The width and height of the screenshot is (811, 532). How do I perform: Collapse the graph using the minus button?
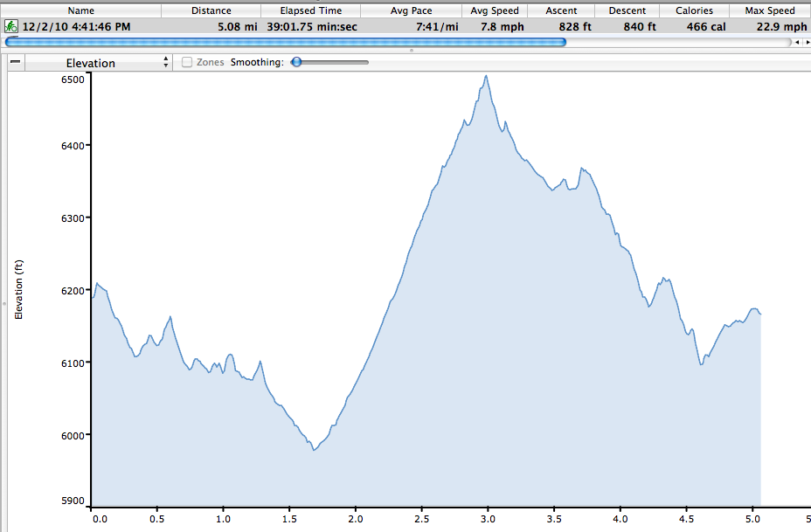16,63
